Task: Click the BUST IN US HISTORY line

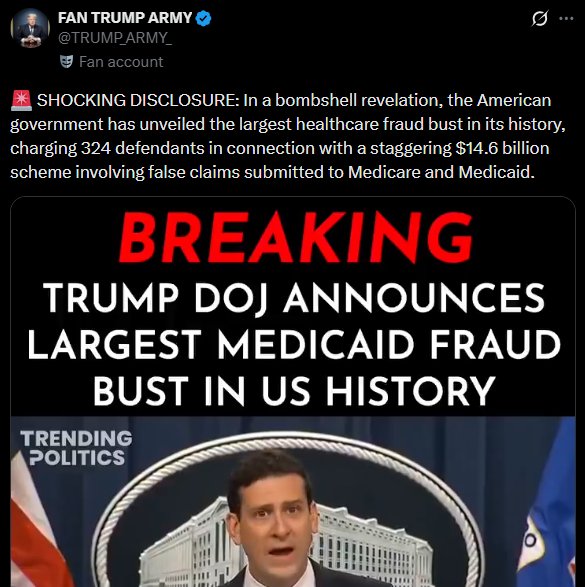Action: tap(294, 391)
